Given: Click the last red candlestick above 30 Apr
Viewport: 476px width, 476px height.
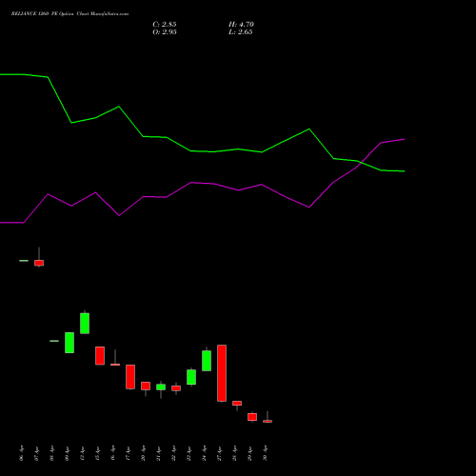Looking at the screenshot, I should (x=268, y=421).
